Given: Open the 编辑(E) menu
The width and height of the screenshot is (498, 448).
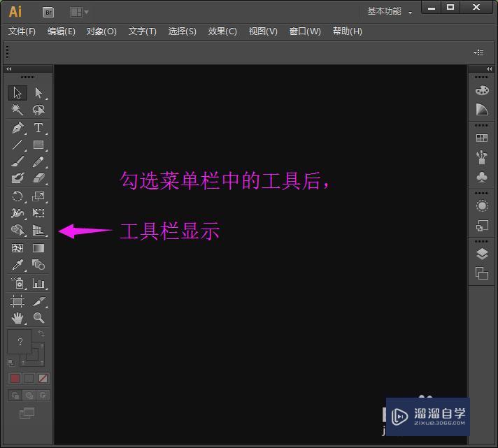Looking at the screenshot, I should click(62, 31).
